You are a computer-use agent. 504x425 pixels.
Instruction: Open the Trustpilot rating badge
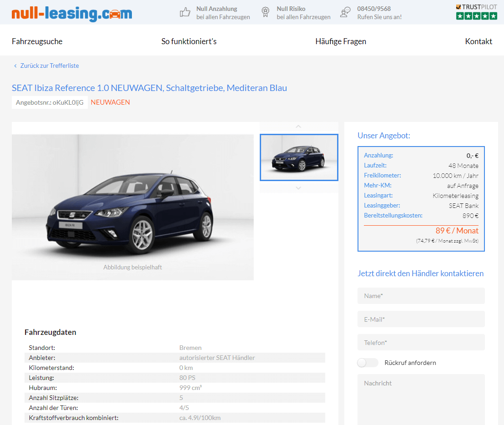[x=476, y=12]
